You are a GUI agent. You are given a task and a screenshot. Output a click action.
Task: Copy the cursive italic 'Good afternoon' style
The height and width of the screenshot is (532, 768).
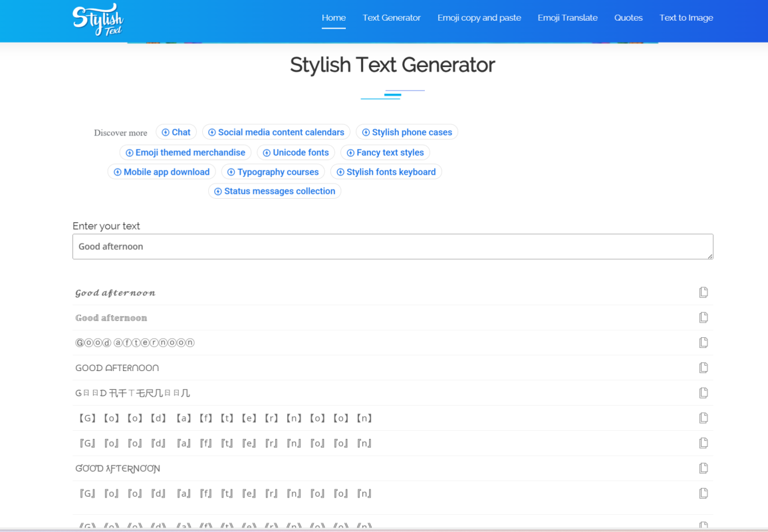click(x=704, y=293)
